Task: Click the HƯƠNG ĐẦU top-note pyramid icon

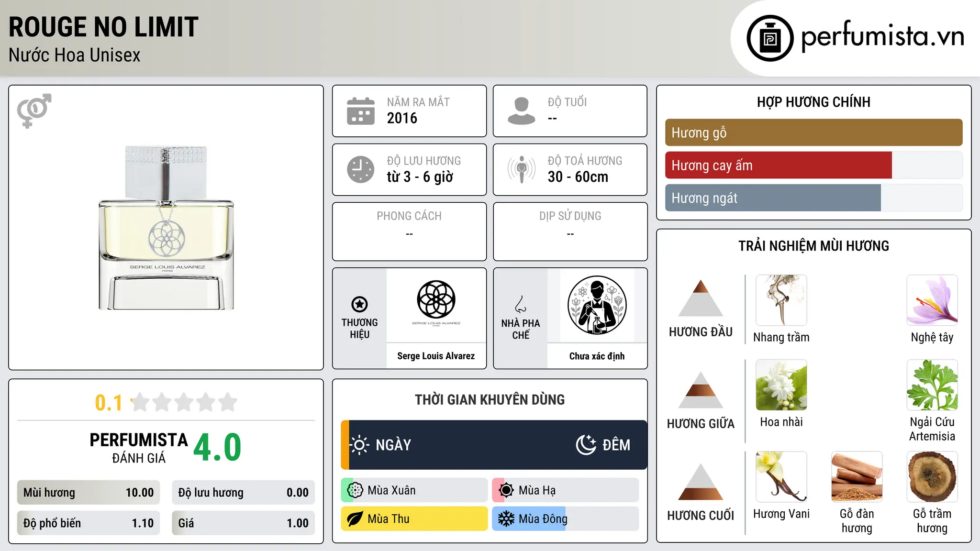Action: [x=701, y=298]
